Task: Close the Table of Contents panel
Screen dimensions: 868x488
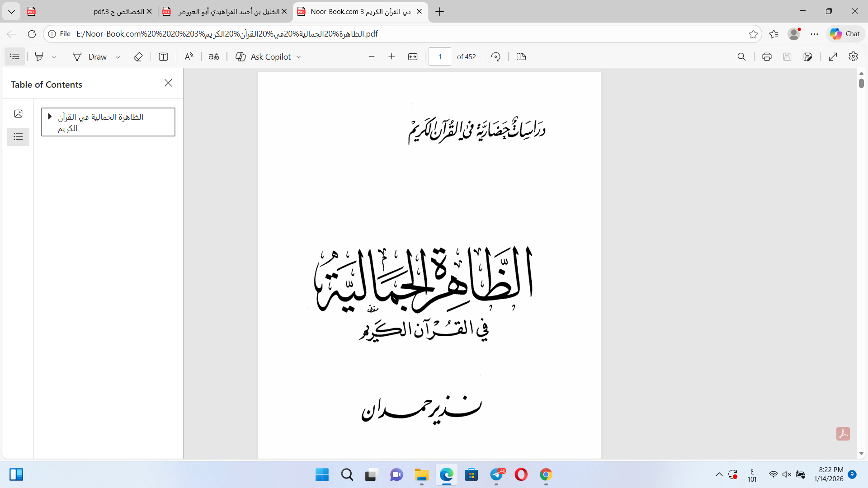Action: pyautogui.click(x=168, y=83)
